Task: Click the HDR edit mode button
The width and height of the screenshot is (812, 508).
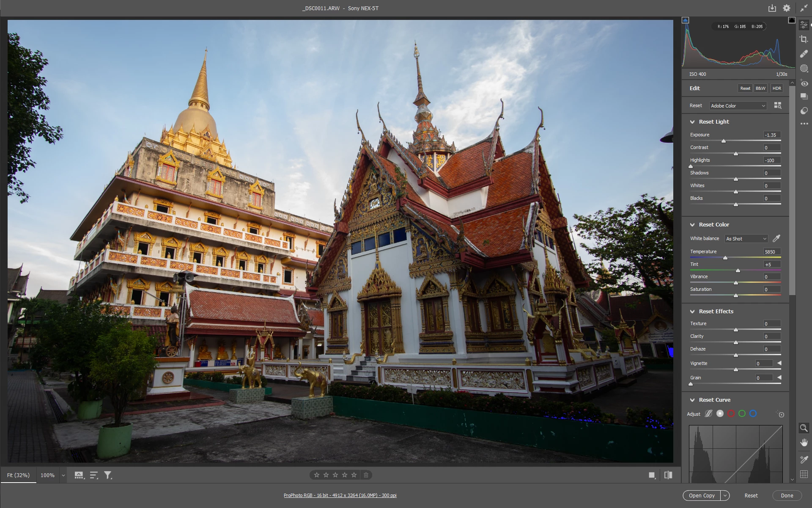Action: pos(776,88)
